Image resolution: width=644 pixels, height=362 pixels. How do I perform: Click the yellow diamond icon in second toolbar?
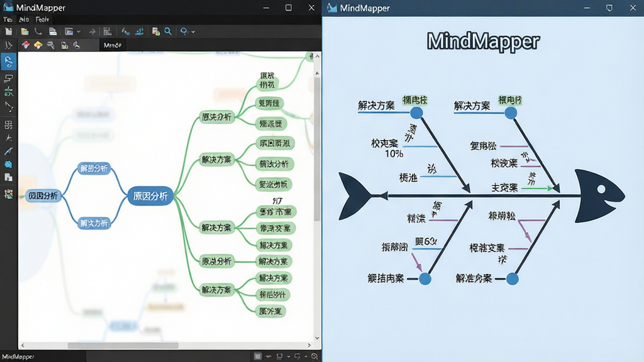[38, 45]
